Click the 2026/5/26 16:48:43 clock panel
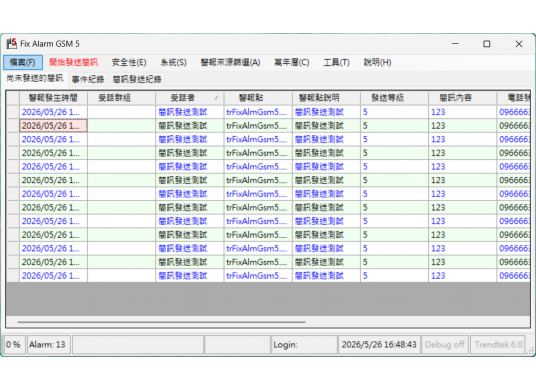The image size is (536, 390). pyautogui.click(x=379, y=345)
